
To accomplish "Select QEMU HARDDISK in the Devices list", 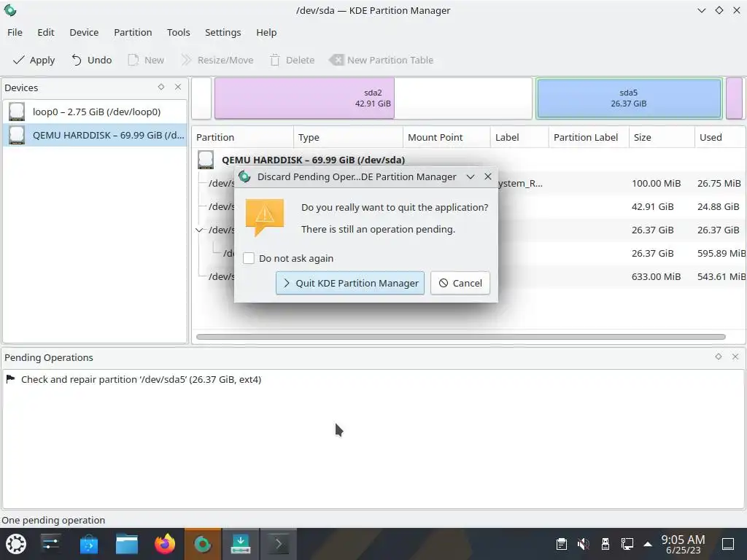I will tap(95, 135).
